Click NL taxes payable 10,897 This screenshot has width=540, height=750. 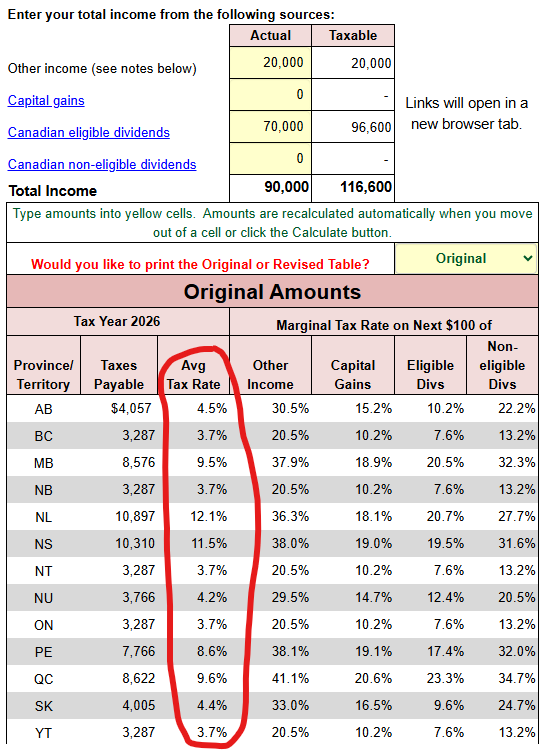point(135,516)
